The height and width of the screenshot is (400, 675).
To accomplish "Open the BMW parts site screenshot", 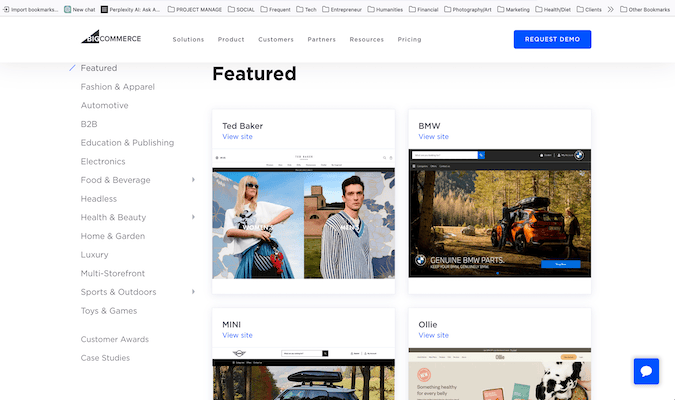I will tap(500, 213).
